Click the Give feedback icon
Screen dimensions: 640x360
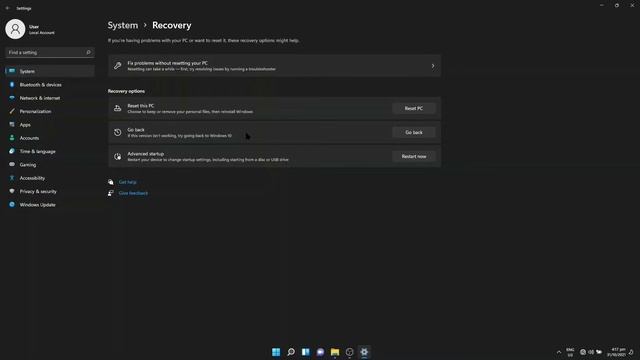[x=111, y=193]
